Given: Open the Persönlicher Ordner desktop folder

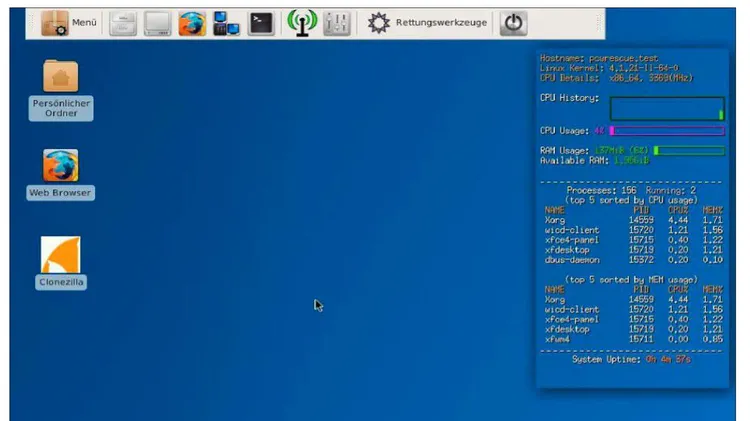Looking at the screenshot, I should coord(61,89).
